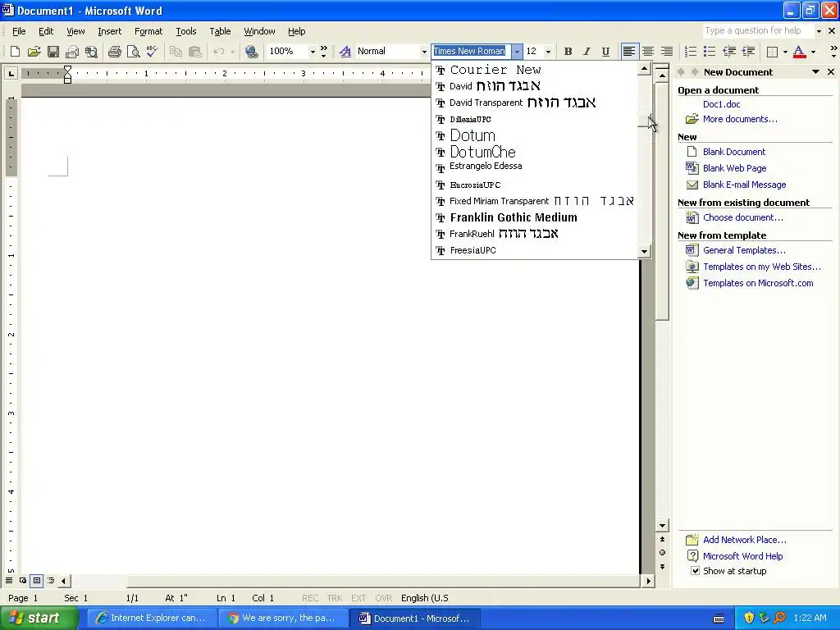Close the New Document task pane

831,72
